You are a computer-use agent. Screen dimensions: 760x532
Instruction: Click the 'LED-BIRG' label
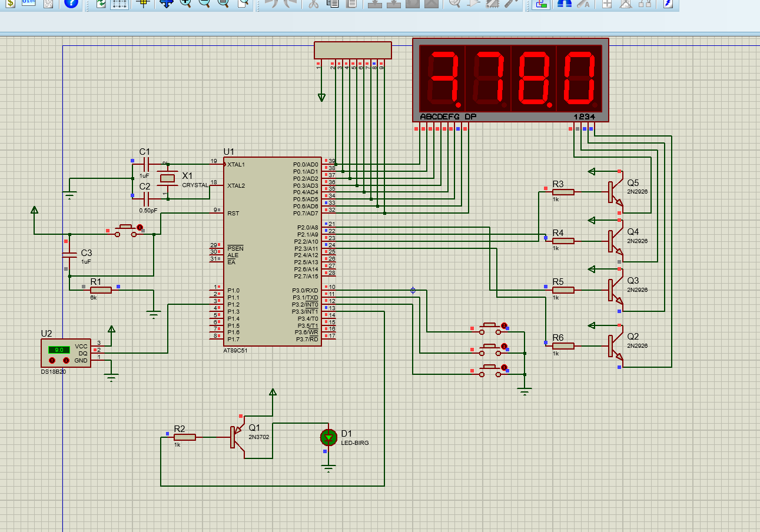tap(355, 443)
